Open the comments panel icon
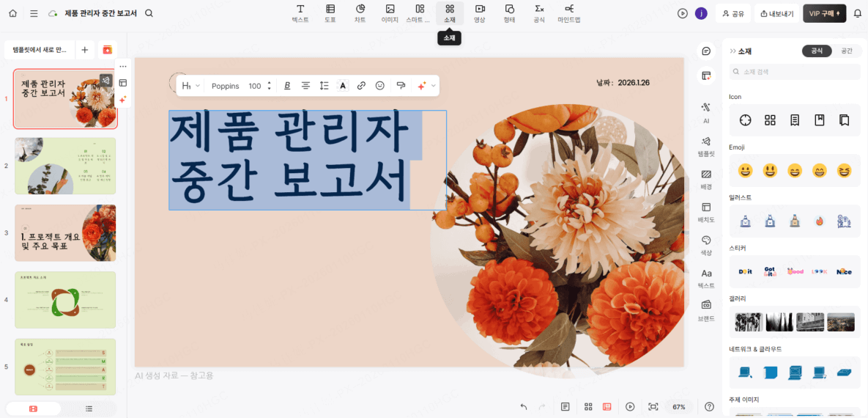Viewport: 868px width, 418px height. tap(706, 51)
